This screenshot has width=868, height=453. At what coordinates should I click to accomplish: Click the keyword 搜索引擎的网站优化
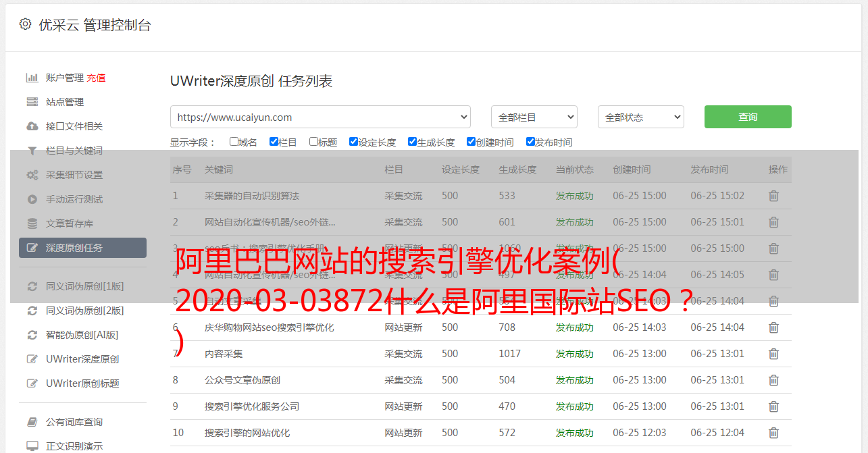[x=247, y=433]
